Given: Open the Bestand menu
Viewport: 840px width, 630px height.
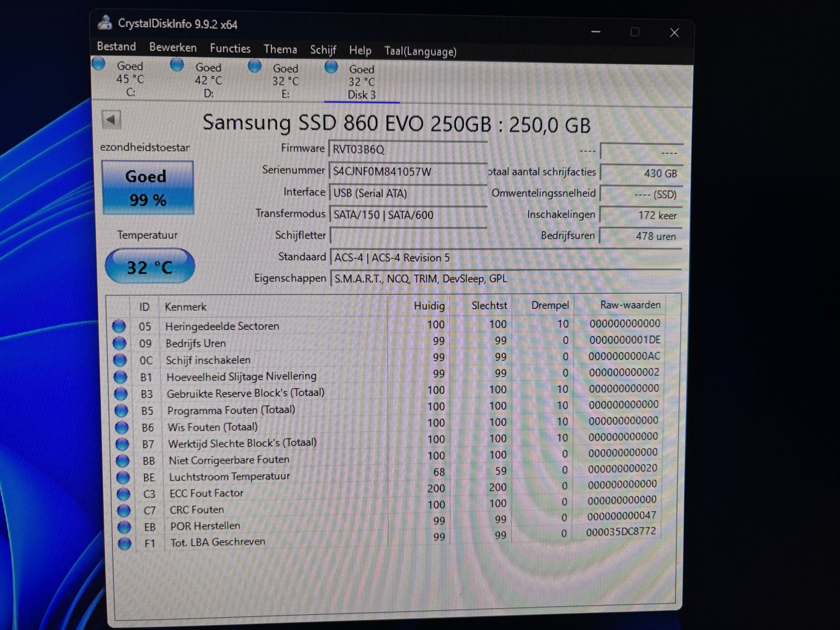Looking at the screenshot, I should coord(116,47).
